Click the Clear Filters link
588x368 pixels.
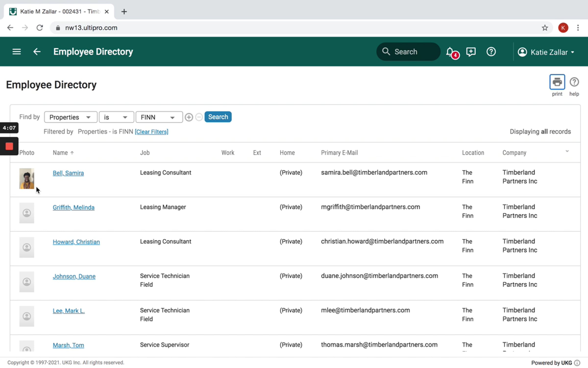[x=151, y=132]
